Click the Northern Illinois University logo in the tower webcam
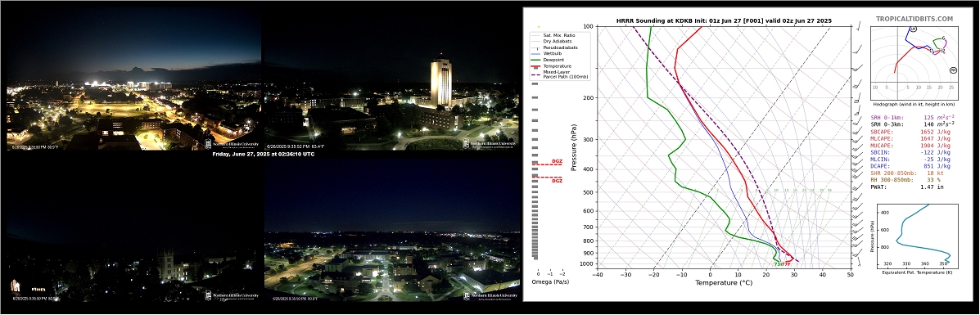The height and width of the screenshot is (315, 980). tap(490, 143)
